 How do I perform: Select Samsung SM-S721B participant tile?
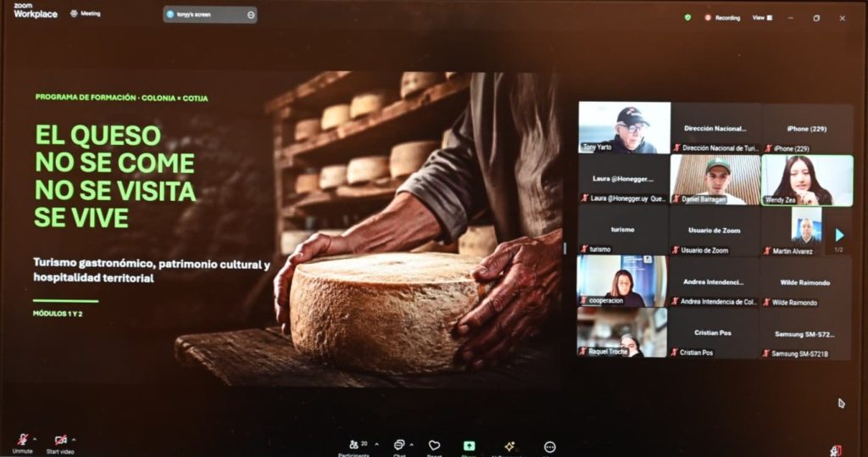[x=805, y=334]
